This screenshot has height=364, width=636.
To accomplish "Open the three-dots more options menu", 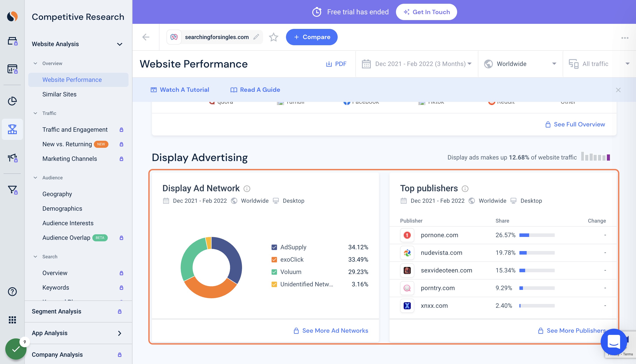I will pos(625,38).
